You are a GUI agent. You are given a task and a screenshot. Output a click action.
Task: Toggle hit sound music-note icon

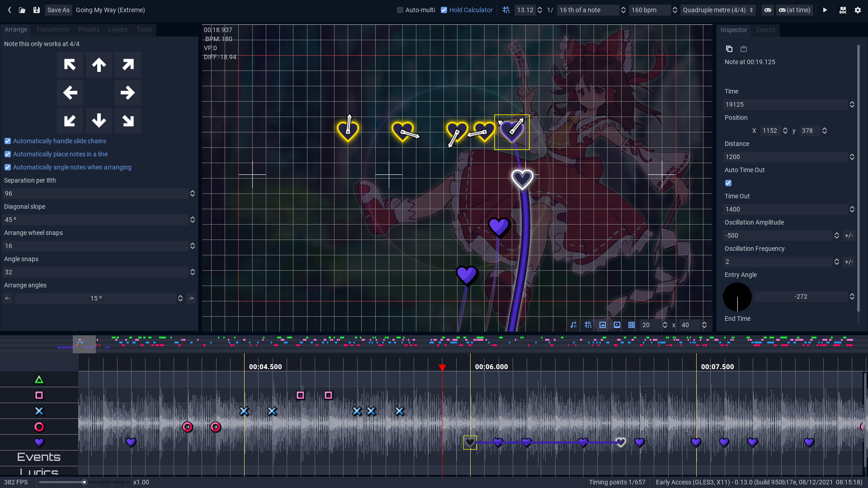574,325
